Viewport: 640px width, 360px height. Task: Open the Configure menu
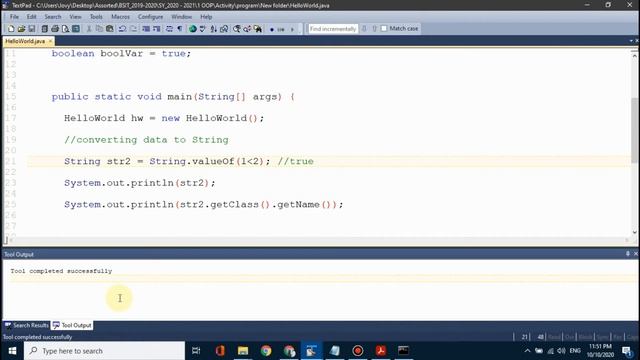point(150,17)
